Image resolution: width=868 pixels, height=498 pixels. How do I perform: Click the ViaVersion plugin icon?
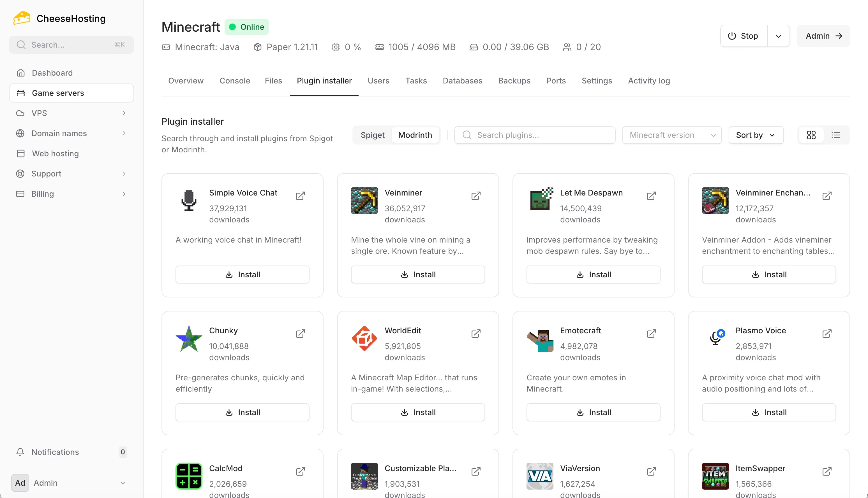point(539,476)
